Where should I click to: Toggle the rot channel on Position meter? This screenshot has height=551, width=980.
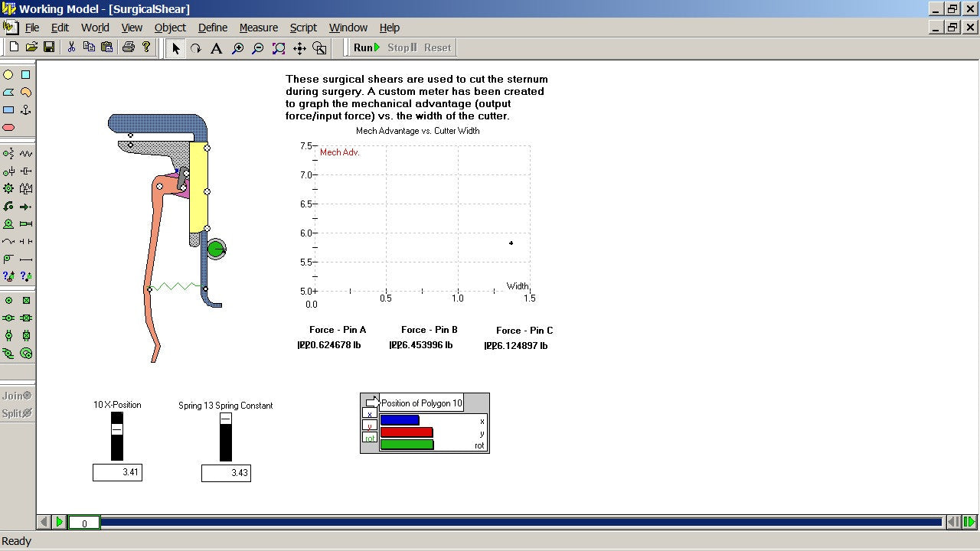(370, 439)
